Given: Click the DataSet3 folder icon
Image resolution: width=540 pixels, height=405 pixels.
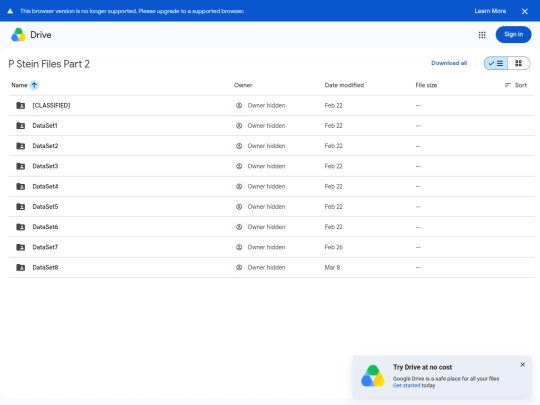Looking at the screenshot, I should pos(21,166).
